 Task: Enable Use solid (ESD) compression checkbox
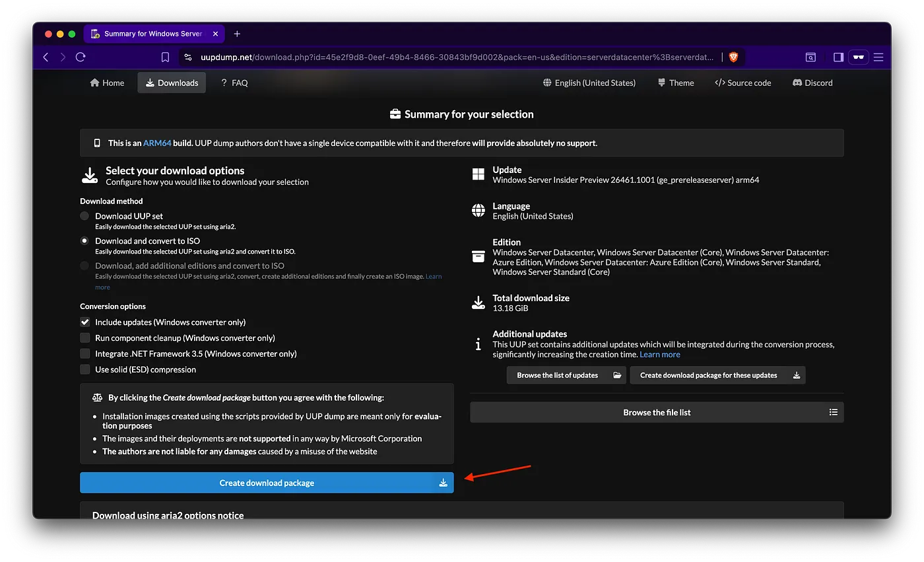tap(84, 370)
